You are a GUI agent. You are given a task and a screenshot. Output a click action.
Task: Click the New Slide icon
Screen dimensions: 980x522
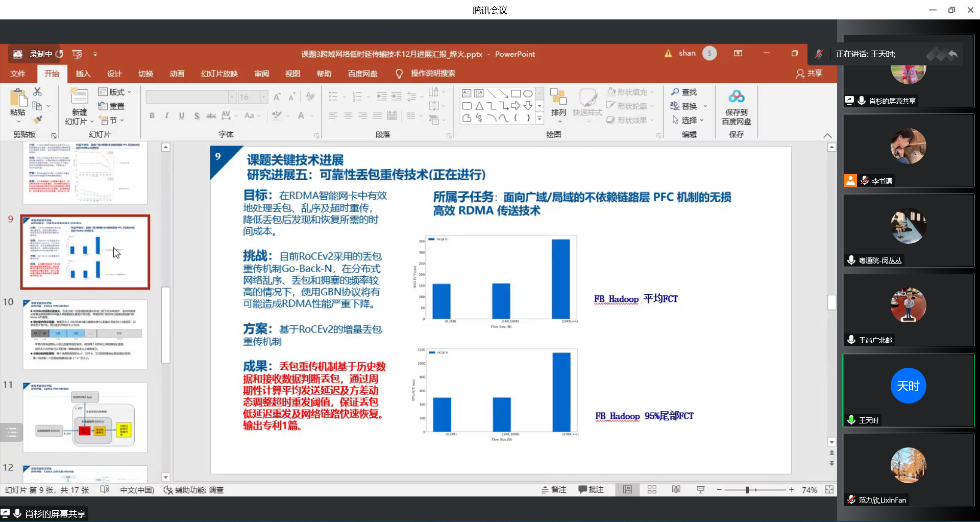point(79,96)
